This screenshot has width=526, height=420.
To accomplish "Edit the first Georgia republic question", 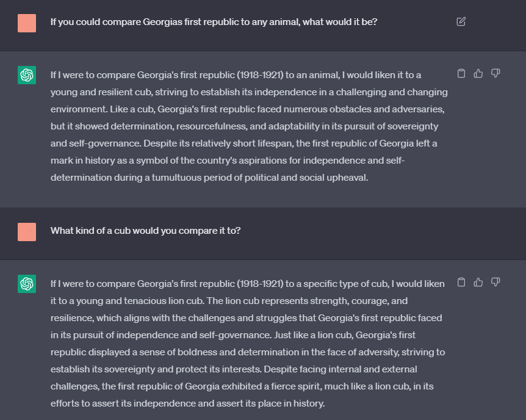I will click(461, 22).
